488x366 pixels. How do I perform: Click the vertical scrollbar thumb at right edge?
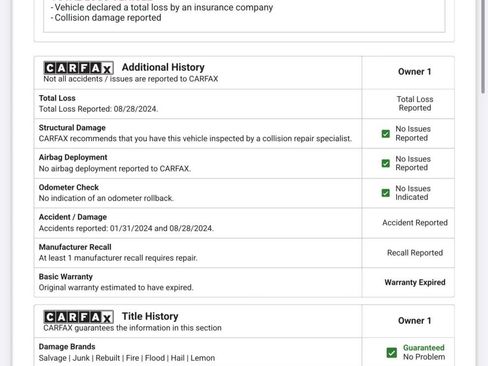pyautogui.click(x=483, y=47)
